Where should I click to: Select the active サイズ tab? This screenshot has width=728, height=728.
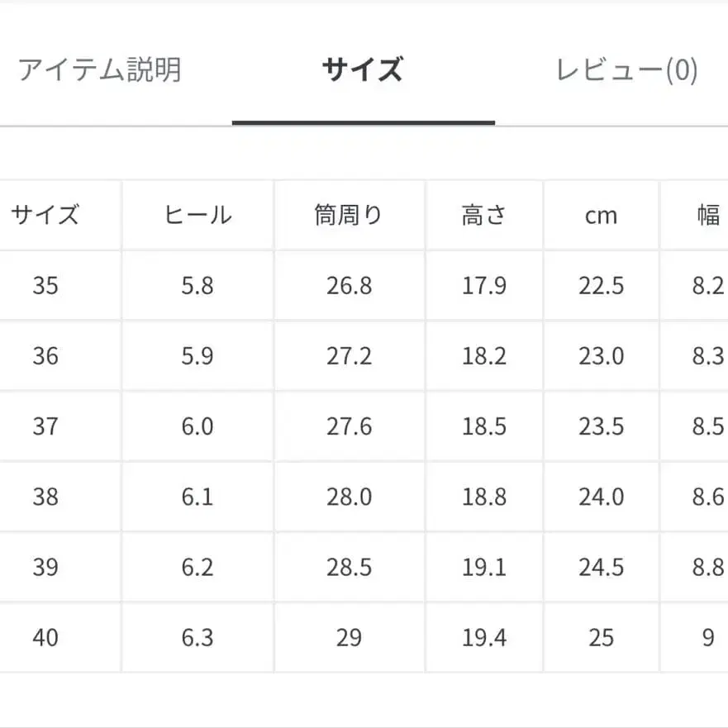pos(364,71)
